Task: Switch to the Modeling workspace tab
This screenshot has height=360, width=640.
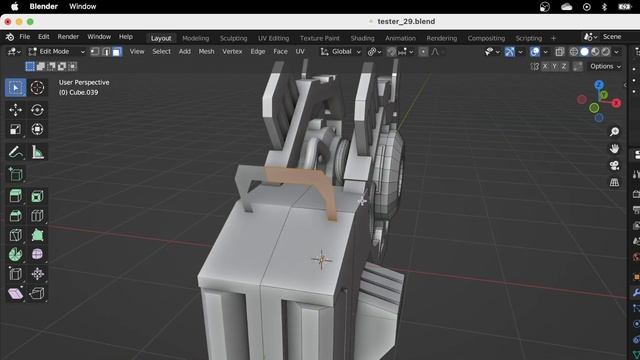Action: tap(196, 38)
